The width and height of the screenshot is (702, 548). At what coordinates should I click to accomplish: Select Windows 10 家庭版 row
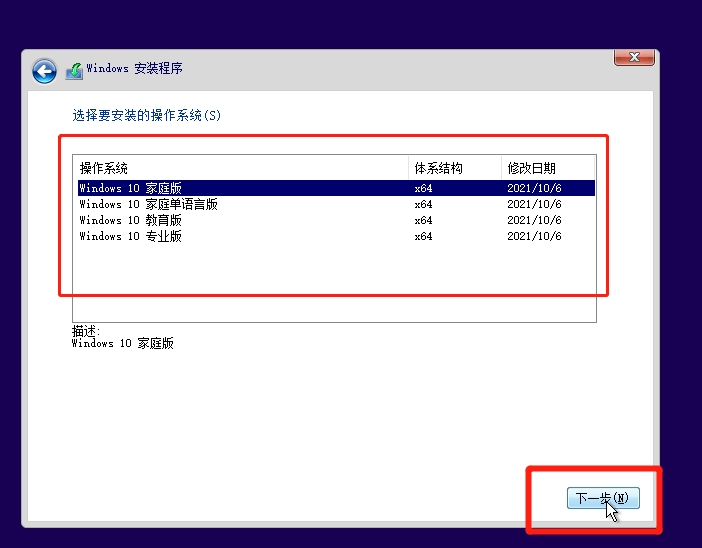pyautogui.click(x=336, y=188)
